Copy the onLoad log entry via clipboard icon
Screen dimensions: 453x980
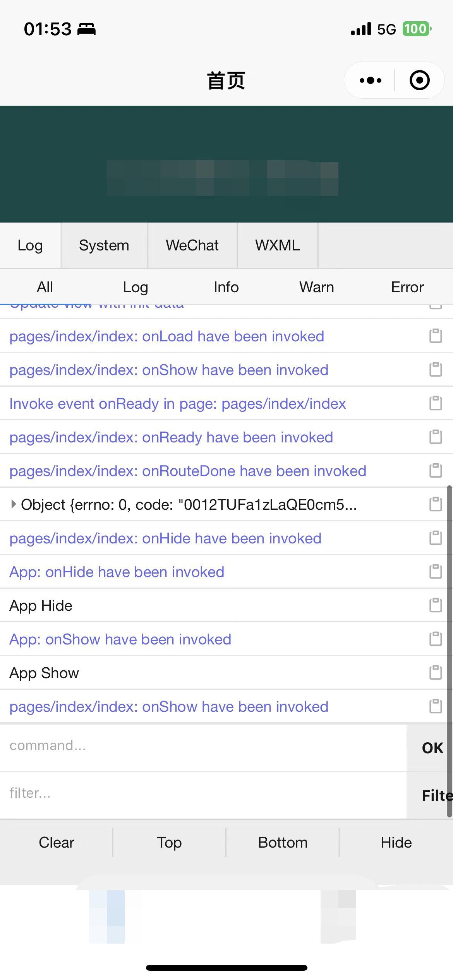(x=436, y=336)
